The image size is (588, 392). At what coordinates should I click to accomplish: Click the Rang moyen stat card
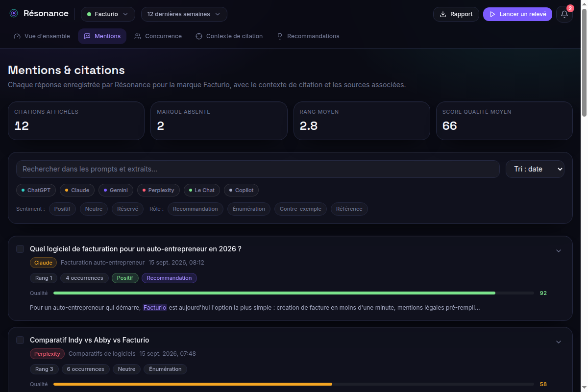[x=362, y=121]
